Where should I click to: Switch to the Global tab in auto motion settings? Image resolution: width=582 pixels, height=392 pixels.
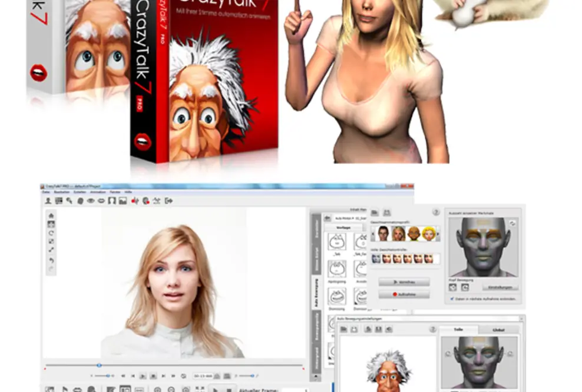click(x=498, y=330)
